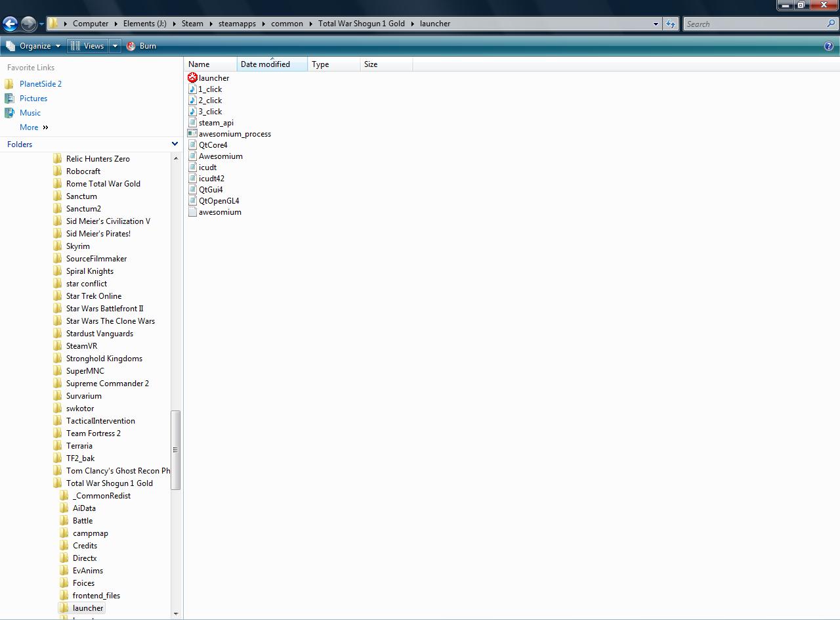Select the 2_click audio file icon
This screenshot has width=840, height=620.
pos(192,100)
